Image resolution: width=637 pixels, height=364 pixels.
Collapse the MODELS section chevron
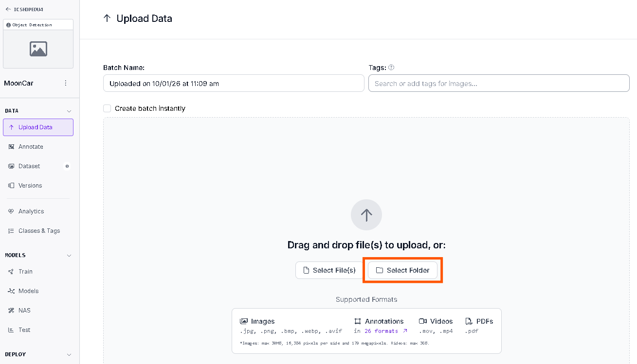[69, 256]
